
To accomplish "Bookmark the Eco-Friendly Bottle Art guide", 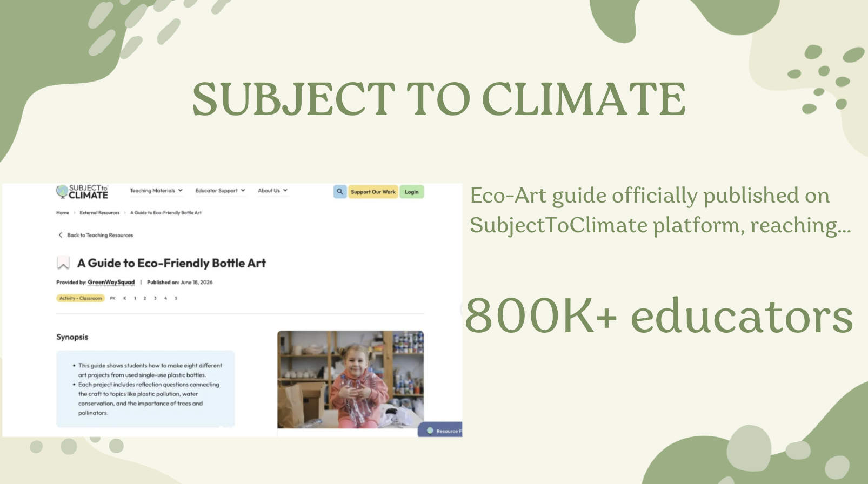I will point(63,263).
